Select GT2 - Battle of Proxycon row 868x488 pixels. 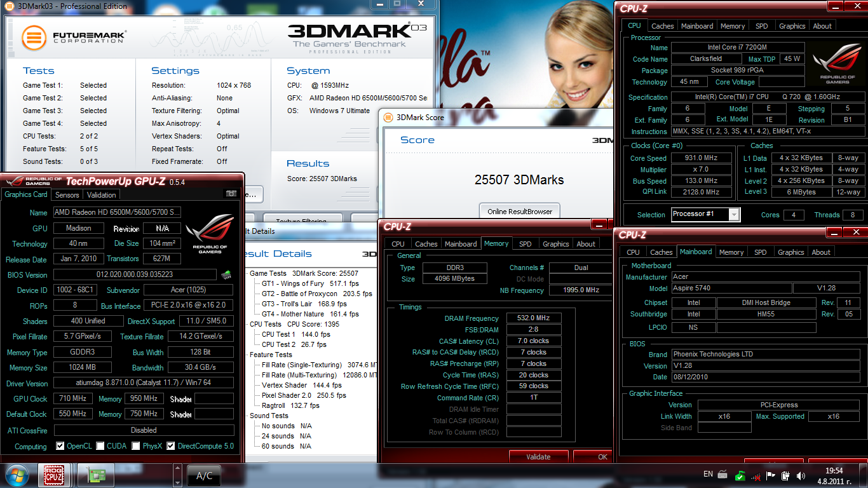point(317,294)
